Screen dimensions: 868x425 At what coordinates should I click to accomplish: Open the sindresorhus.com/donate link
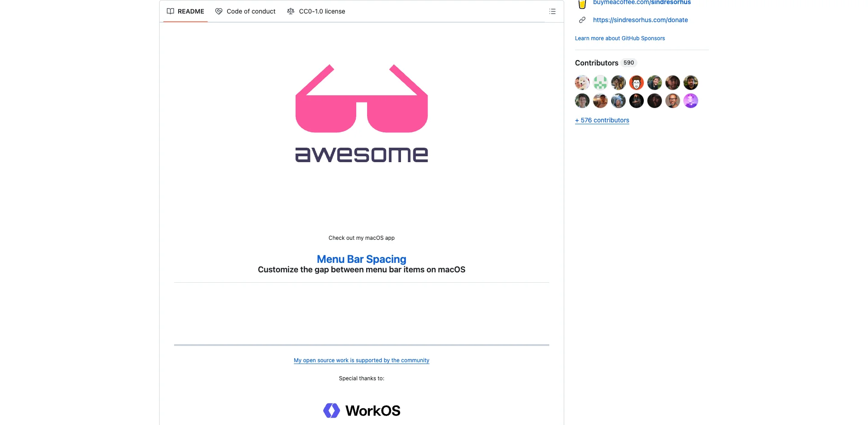click(641, 20)
